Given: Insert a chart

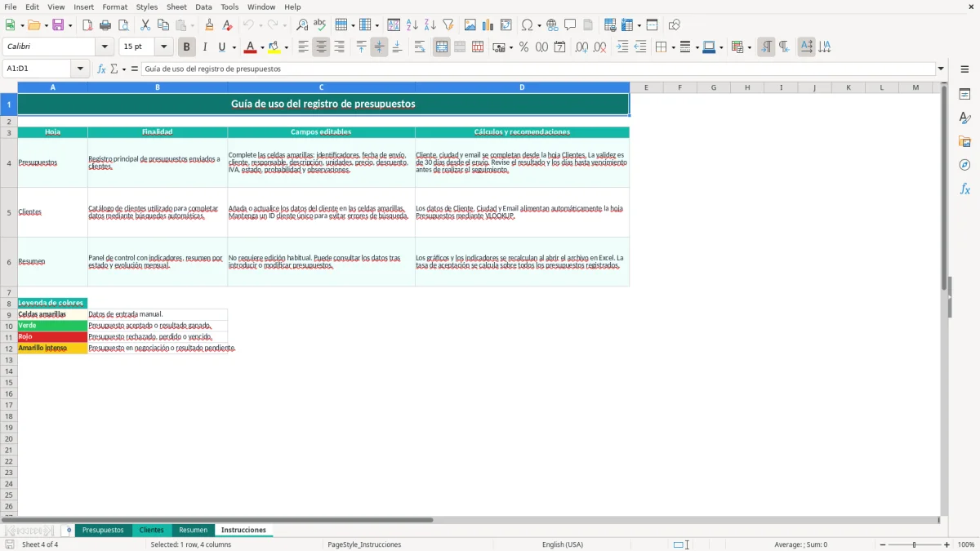Looking at the screenshot, I should (488, 25).
